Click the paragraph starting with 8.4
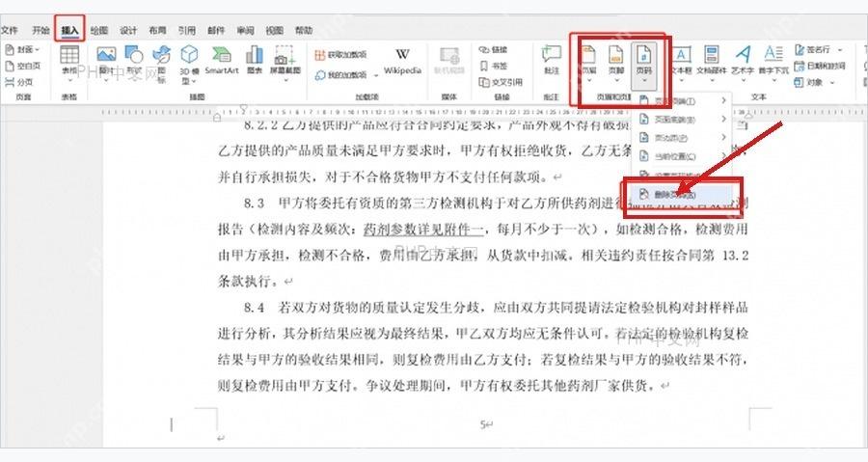The height and width of the screenshot is (462, 868). [x=482, y=346]
